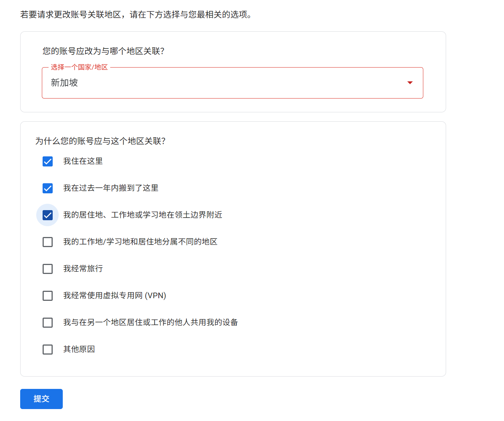This screenshot has height=421, width=504.
Task: Toggle the 领土边界附近 checkbox
Action: pyautogui.click(x=47, y=215)
